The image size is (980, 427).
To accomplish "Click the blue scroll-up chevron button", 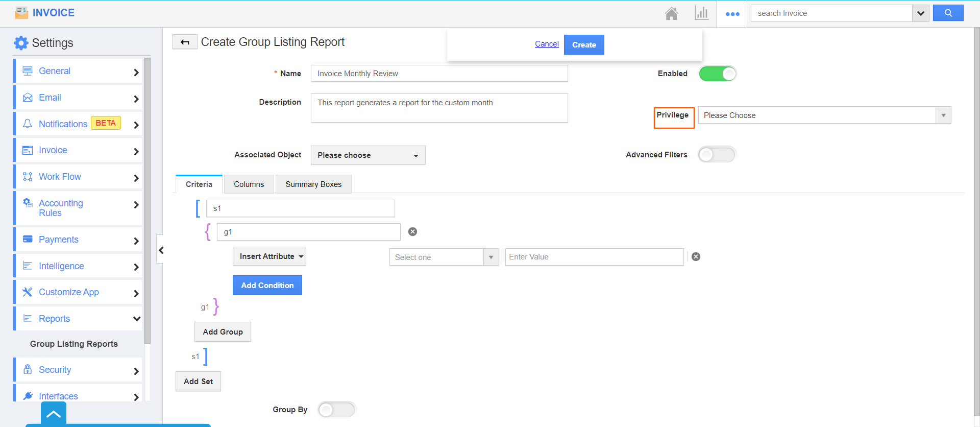I will coord(54,414).
